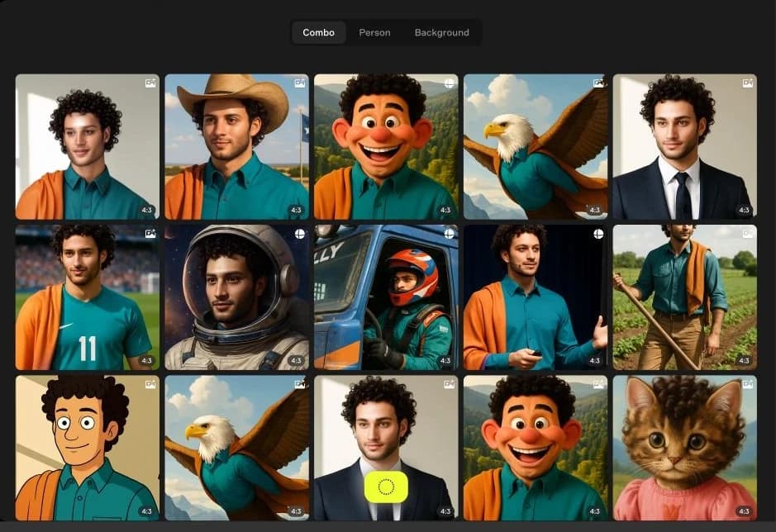
Task: Click the circle icon on the race driver thumbnail
Action: coord(450,234)
